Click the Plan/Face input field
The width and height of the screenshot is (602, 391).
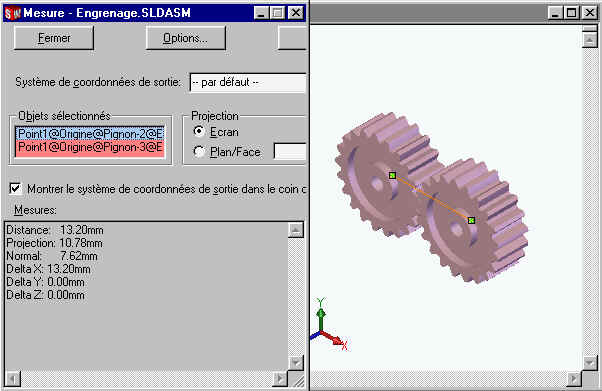click(x=290, y=151)
